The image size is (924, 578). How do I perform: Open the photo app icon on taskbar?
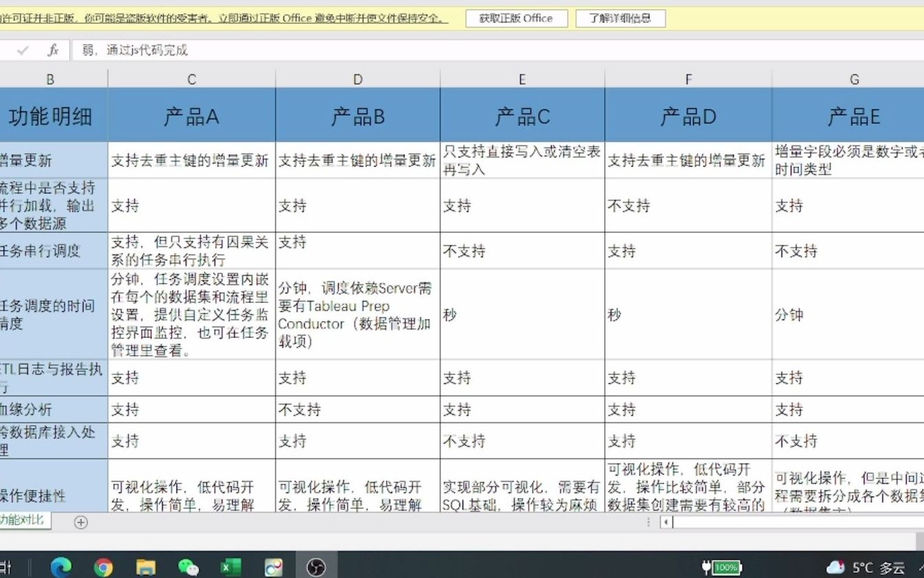coord(274,567)
